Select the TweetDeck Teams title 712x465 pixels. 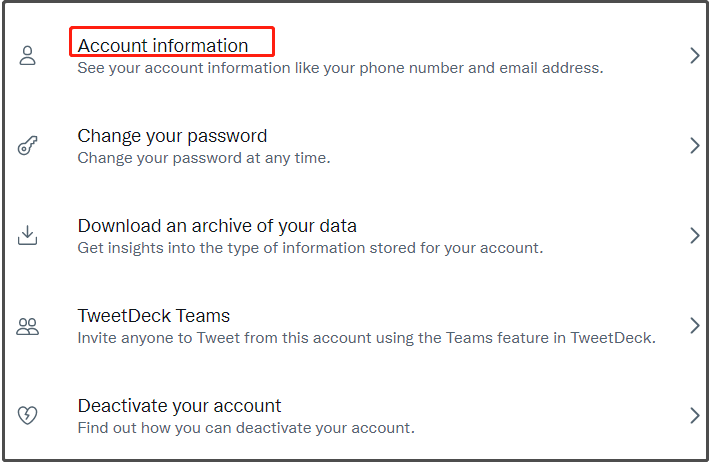click(x=153, y=316)
